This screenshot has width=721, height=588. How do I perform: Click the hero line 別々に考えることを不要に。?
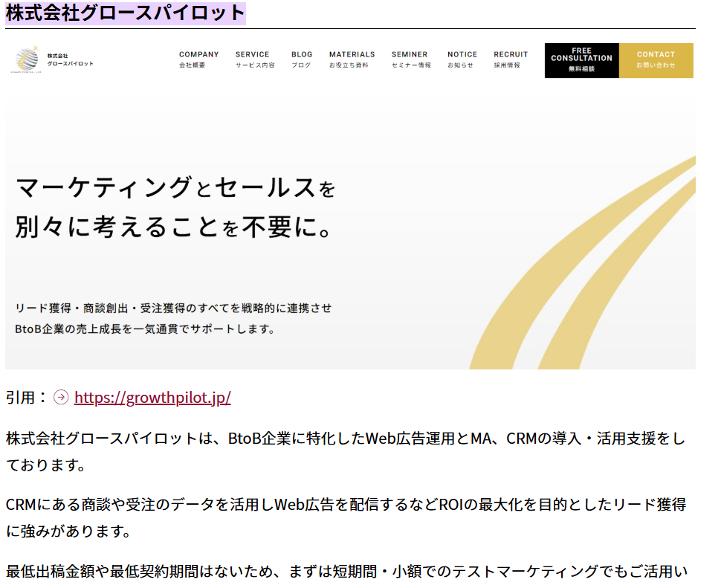pos(172,227)
